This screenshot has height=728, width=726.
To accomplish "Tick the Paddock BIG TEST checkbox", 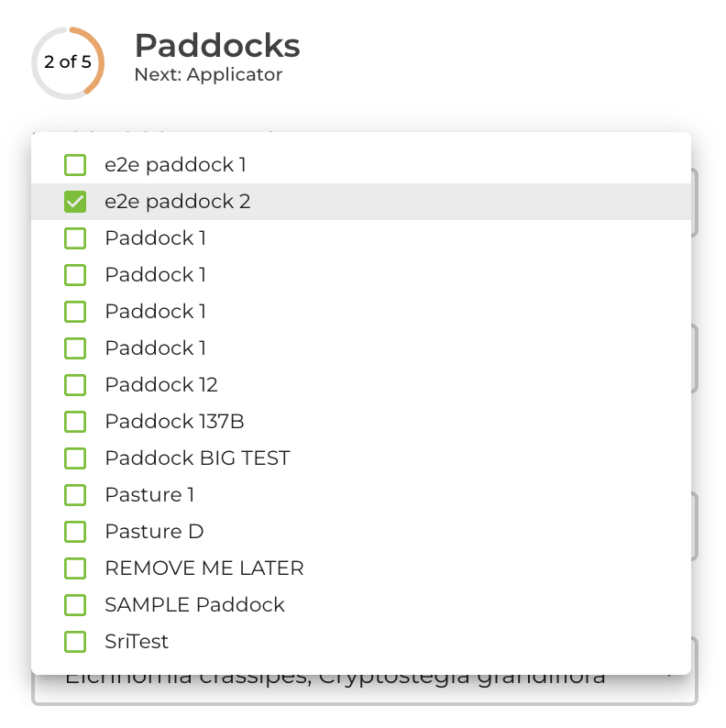I will 75,458.
